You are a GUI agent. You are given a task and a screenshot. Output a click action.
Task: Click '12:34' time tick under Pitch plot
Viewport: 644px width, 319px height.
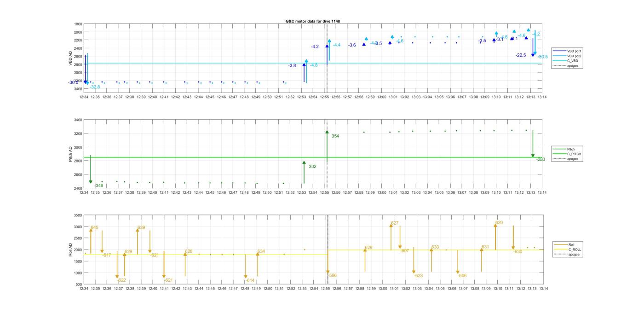(84, 192)
